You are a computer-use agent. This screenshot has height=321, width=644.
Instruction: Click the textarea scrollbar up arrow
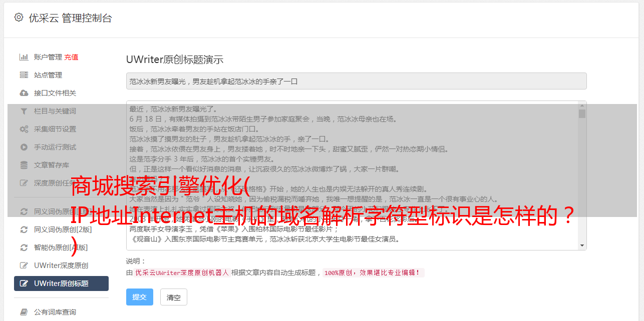[582, 105]
